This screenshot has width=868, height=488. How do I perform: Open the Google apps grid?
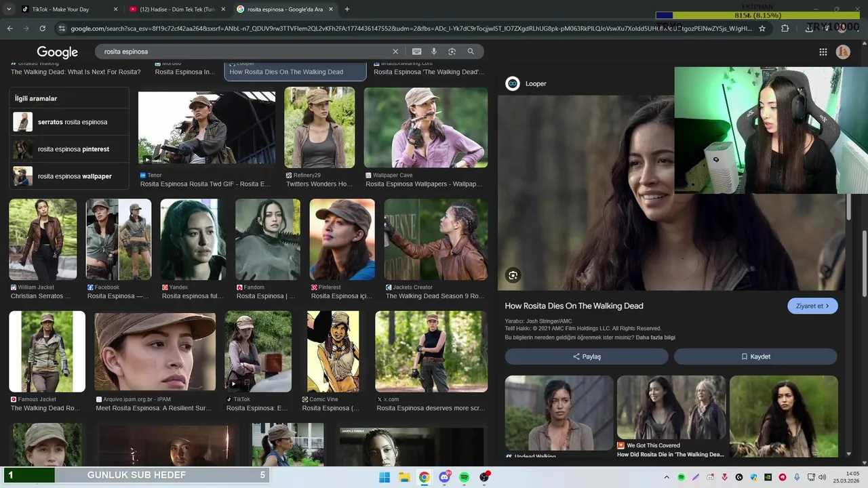823,52
